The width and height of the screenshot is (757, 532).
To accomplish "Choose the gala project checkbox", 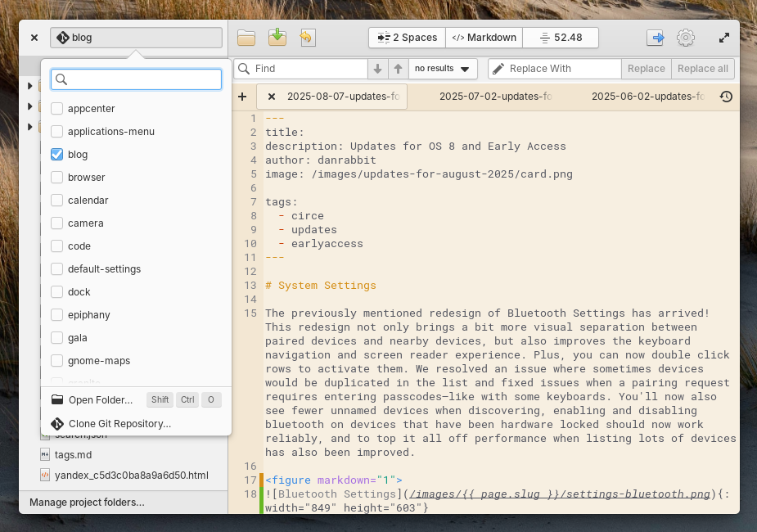I will pos(57,338).
